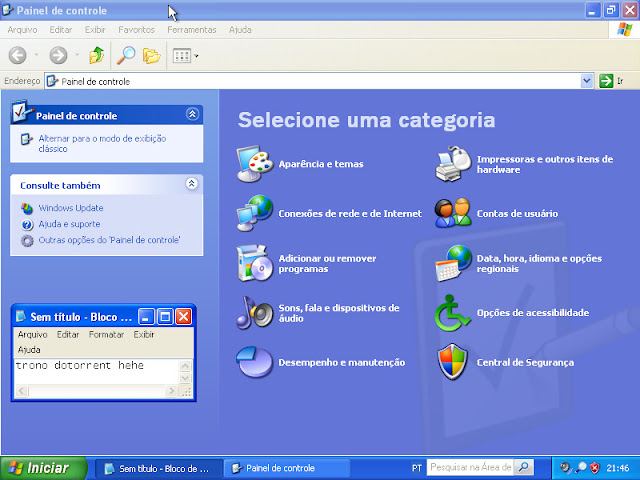This screenshot has width=640, height=480.
Task: Collapse the Painel de controle sidebar section
Action: [x=192, y=114]
